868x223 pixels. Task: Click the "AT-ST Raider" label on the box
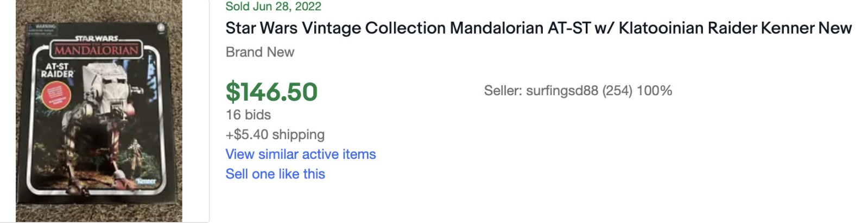coord(57,70)
